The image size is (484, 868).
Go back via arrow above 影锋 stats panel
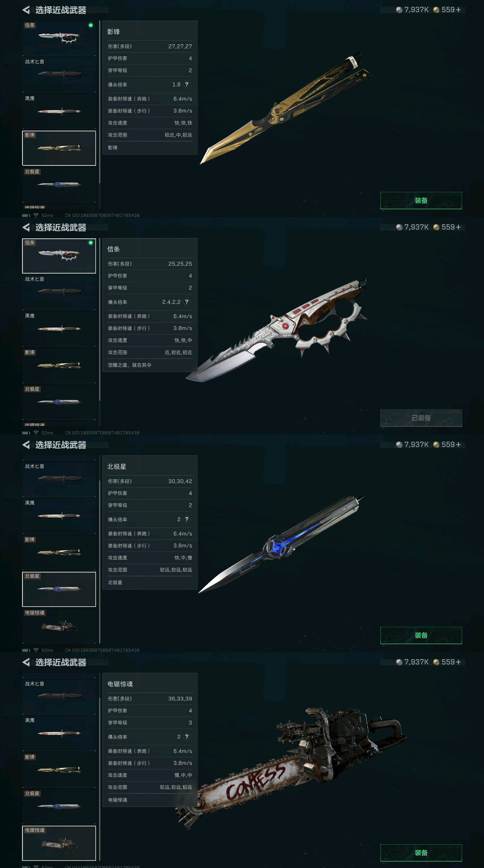tap(26, 10)
